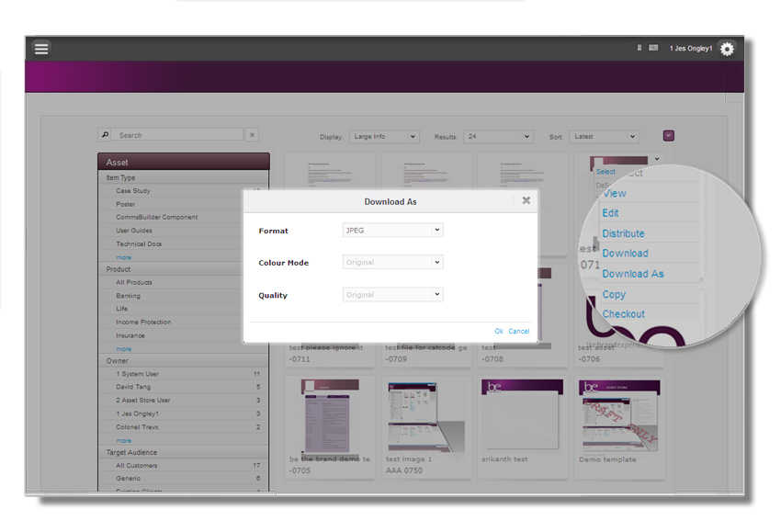Choose Checkout from the context menu

[623, 314]
